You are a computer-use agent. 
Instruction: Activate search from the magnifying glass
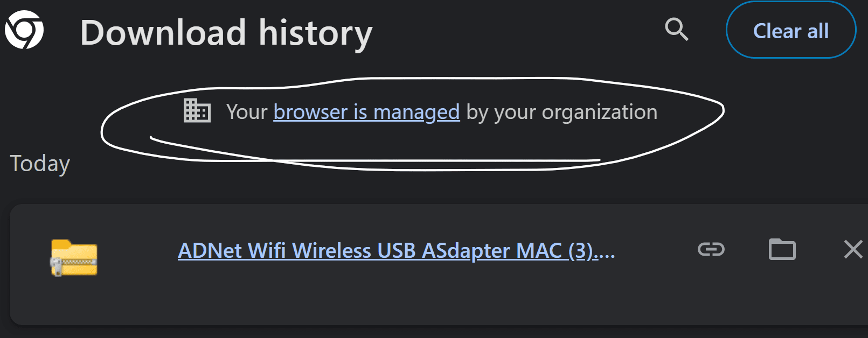677,30
